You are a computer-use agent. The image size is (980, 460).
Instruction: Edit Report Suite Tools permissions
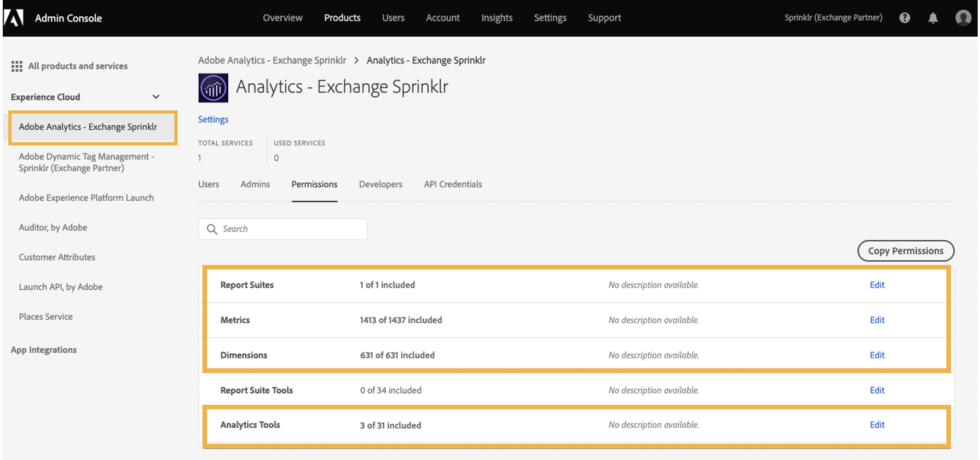click(x=877, y=391)
